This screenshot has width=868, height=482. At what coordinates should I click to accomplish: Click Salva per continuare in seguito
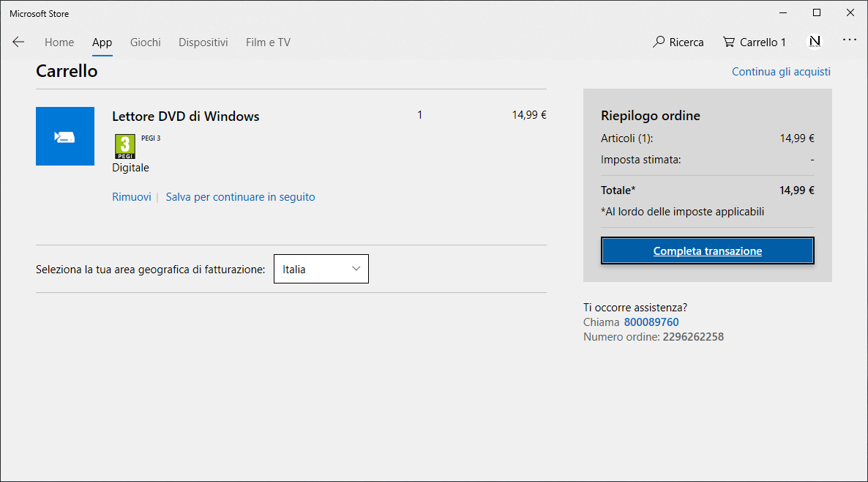pos(240,196)
